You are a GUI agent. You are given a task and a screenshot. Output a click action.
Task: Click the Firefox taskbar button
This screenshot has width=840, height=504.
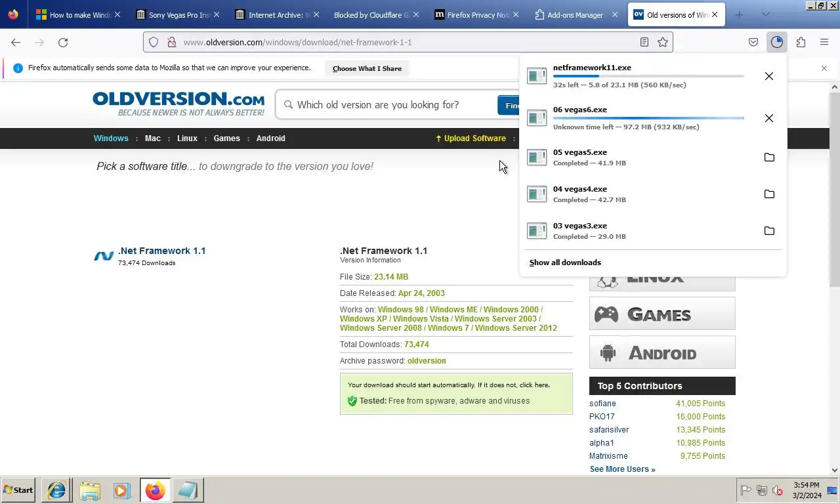coord(155,490)
